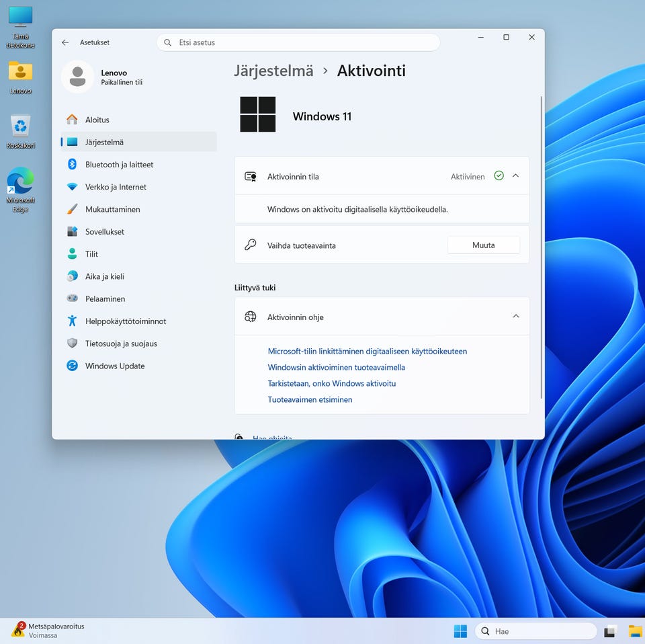Open Microsoft-tilin linkittäminen digitaaliseen käyttöoikeuteen link
This screenshot has height=644, width=645.
(x=368, y=351)
